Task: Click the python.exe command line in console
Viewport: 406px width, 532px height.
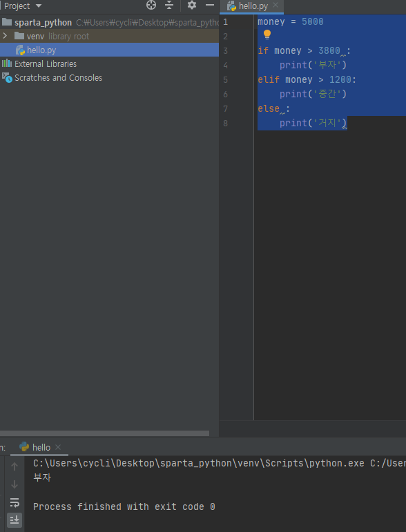Action: tap(220, 464)
